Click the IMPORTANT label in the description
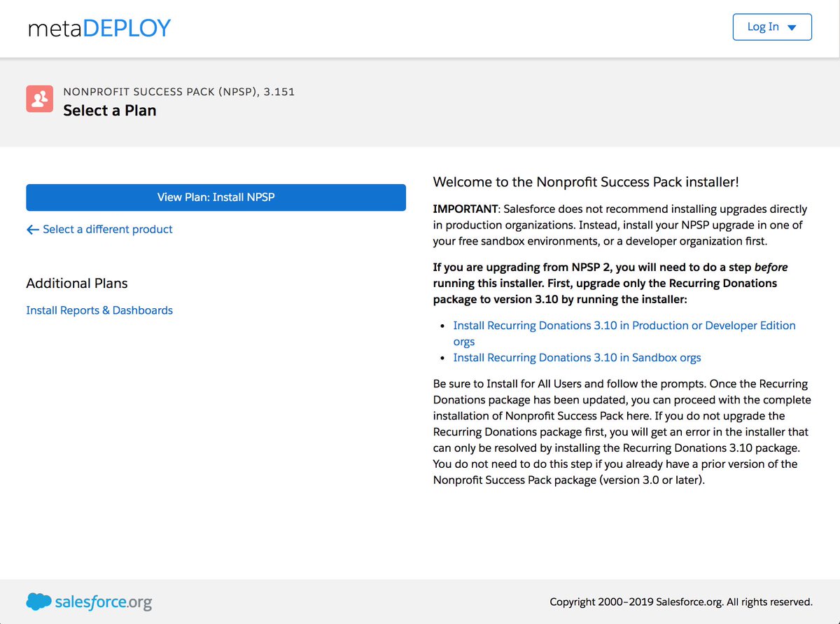The width and height of the screenshot is (840, 624). click(x=465, y=209)
